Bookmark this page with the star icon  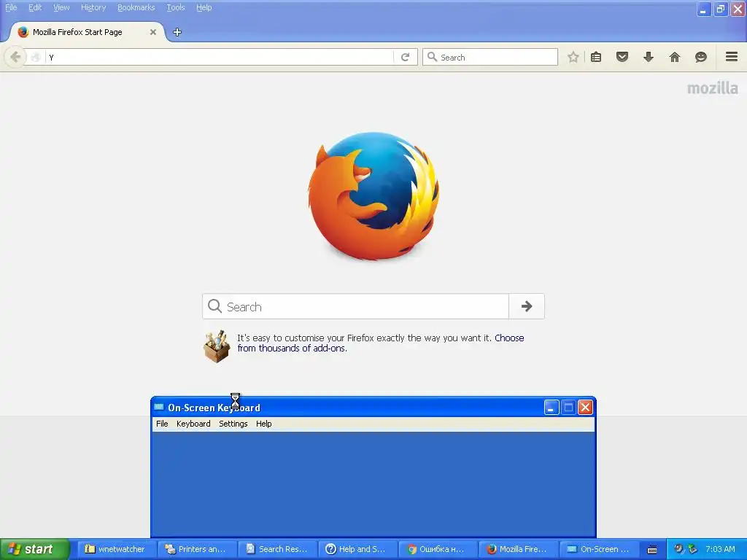(573, 57)
